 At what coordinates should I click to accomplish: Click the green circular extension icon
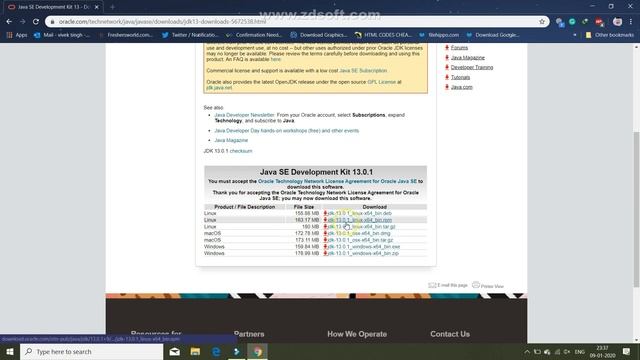pos(572,22)
